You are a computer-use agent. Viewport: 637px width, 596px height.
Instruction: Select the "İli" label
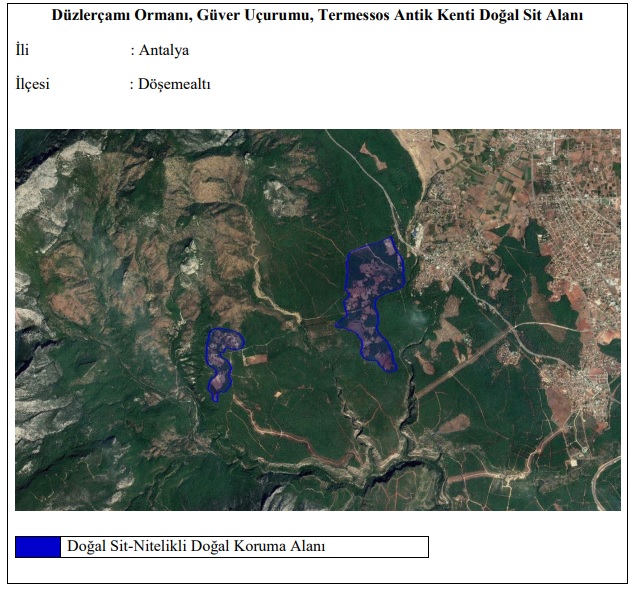pos(22,50)
